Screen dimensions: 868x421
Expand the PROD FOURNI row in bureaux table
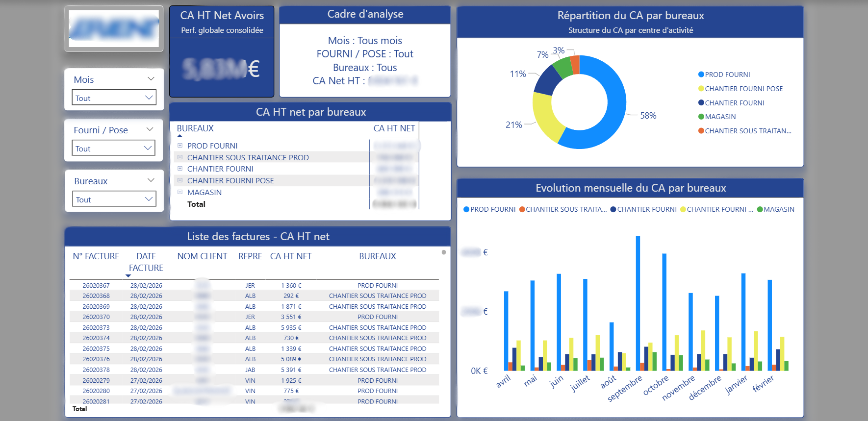click(x=180, y=146)
